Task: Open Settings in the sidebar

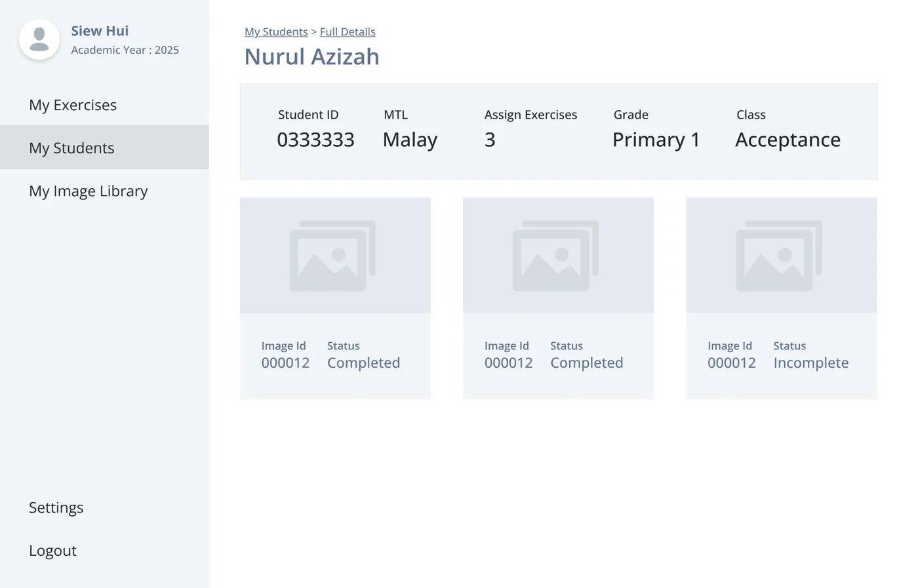Action: click(x=56, y=507)
